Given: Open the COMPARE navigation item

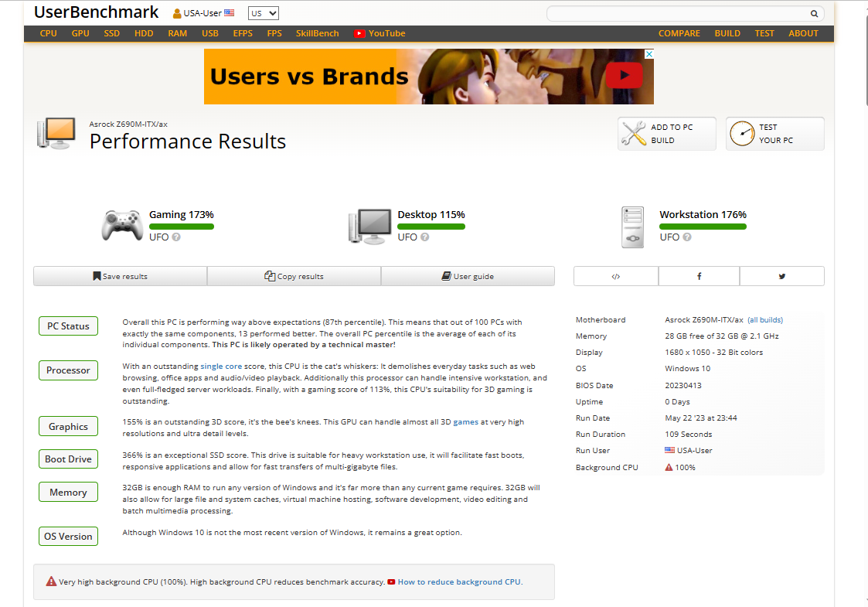Looking at the screenshot, I should click(679, 33).
